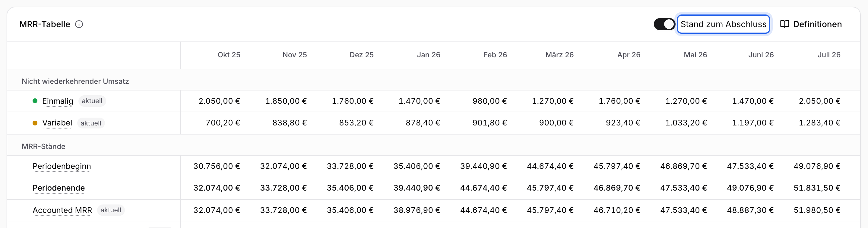Image resolution: width=868 pixels, height=228 pixels.
Task: Click the aktuell badge next to Einmalig
Action: pyautogui.click(x=92, y=101)
